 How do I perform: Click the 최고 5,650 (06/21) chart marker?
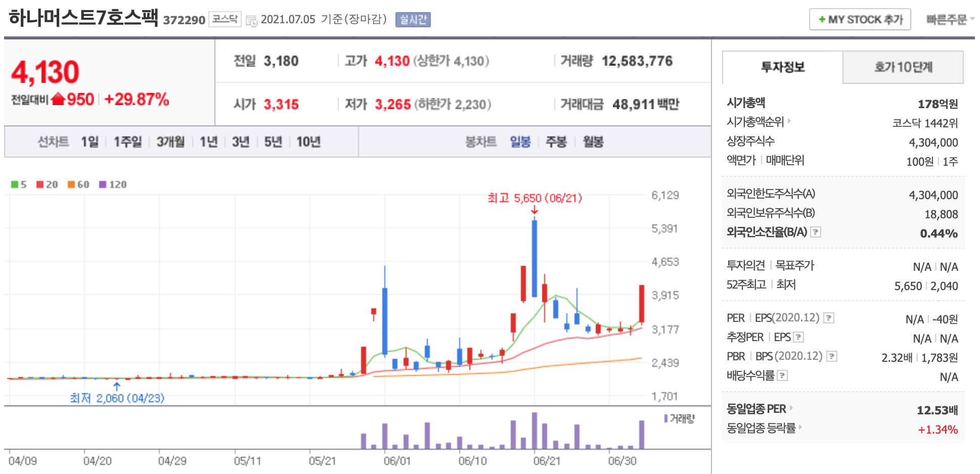(x=534, y=198)
